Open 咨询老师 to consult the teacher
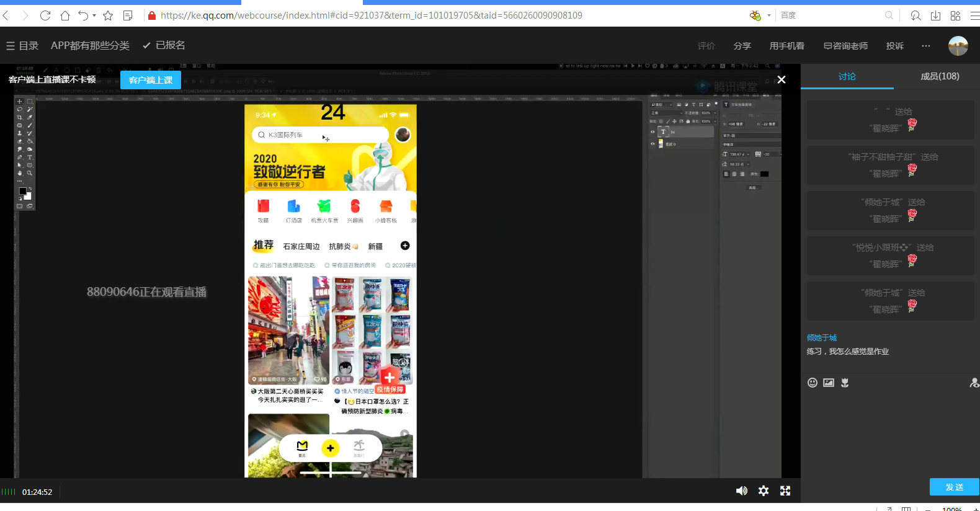This screenshot has height=511, width=980. point(845,46)
